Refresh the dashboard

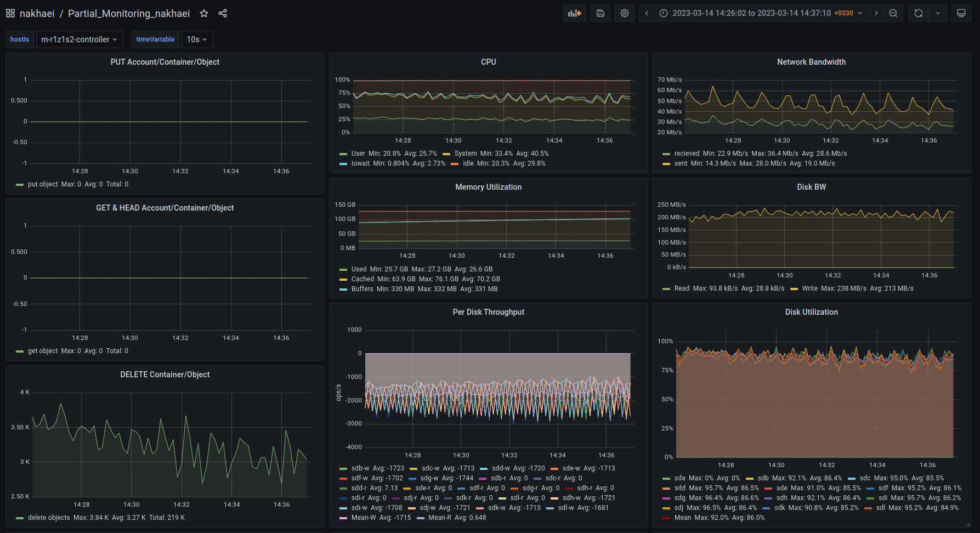[919, 13]
